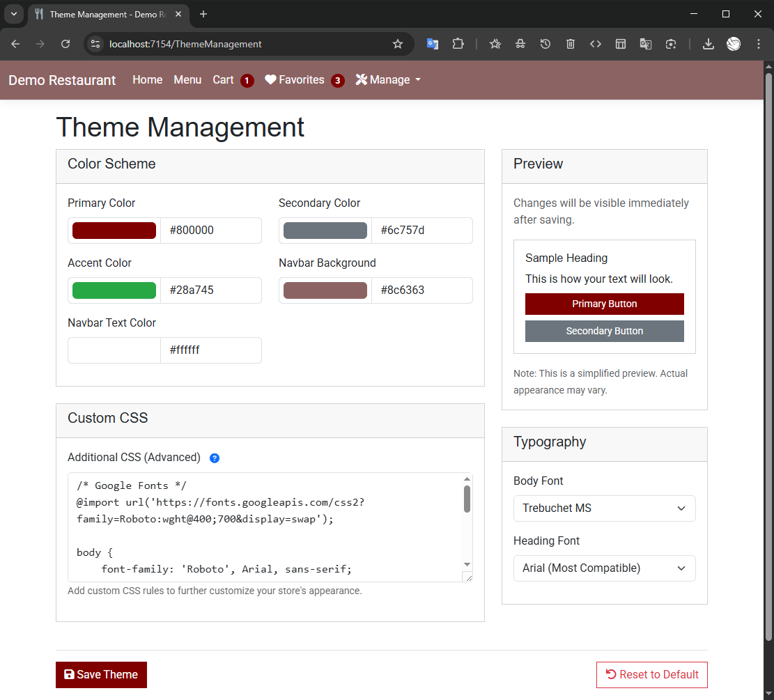Open the downloads arrow icon

[708, 44]
